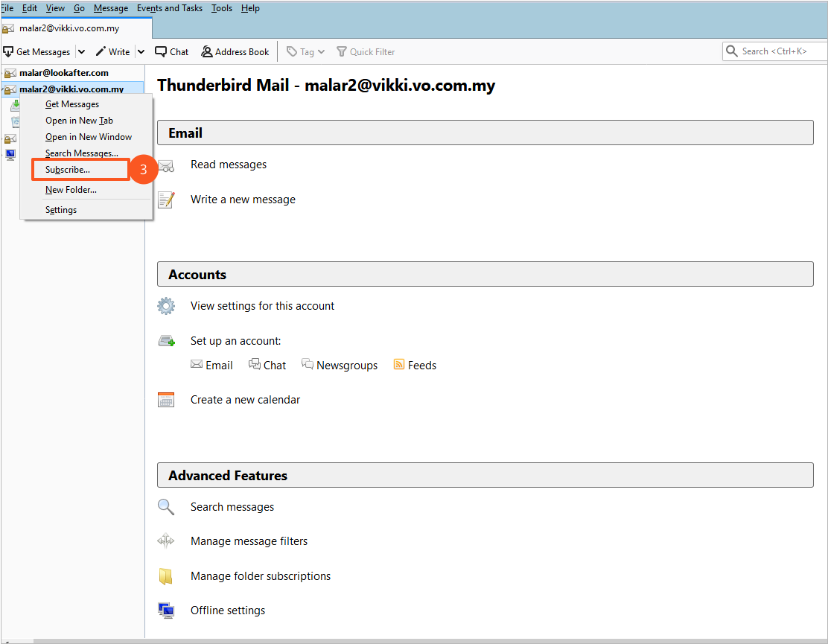Toggle the Quick Filter button
The image size is (828, 644).
click(366, 51)
